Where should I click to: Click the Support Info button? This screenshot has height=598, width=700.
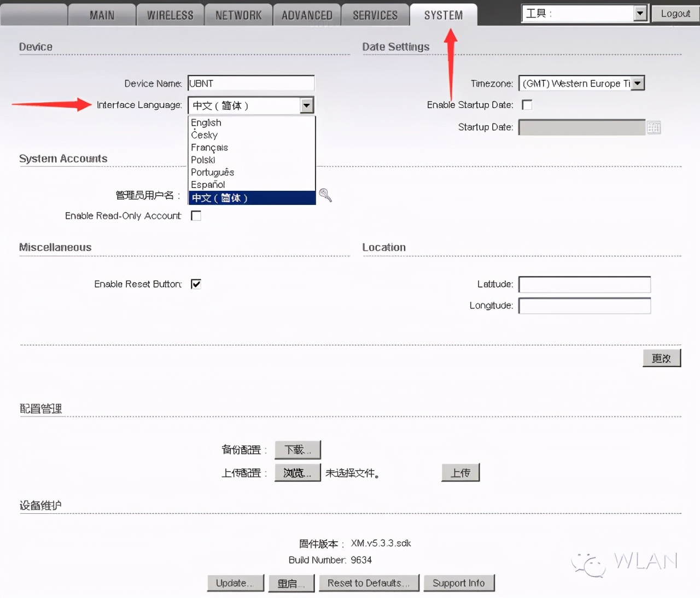pyautogui.click(x=459, y=583)
